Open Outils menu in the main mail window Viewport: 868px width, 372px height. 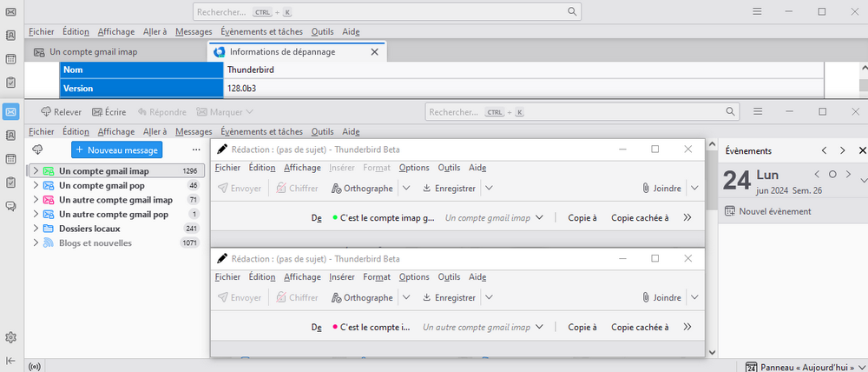pos(322,132)
